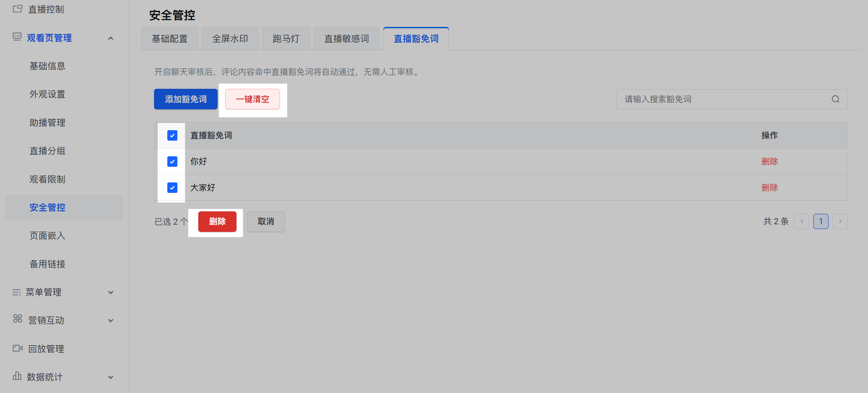Screen dimensions: 868x393
Task: Collapse the 观看页管理 menu chevron
Action: 111,38
